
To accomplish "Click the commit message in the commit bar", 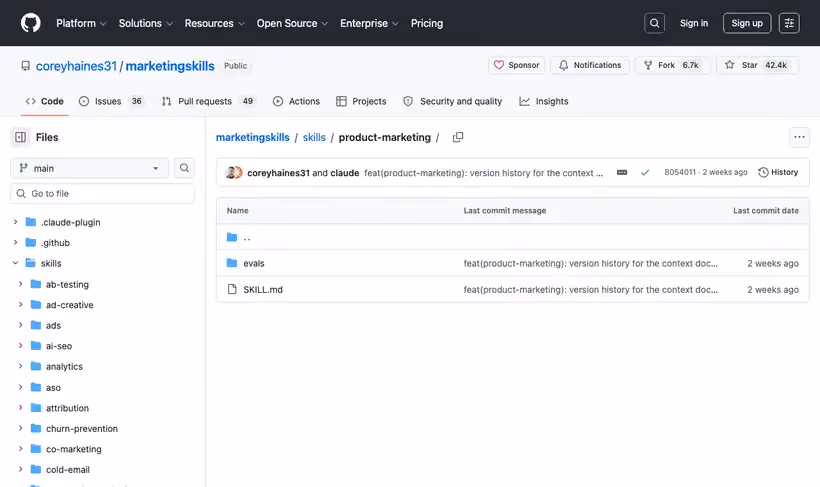I will (484, 173).
